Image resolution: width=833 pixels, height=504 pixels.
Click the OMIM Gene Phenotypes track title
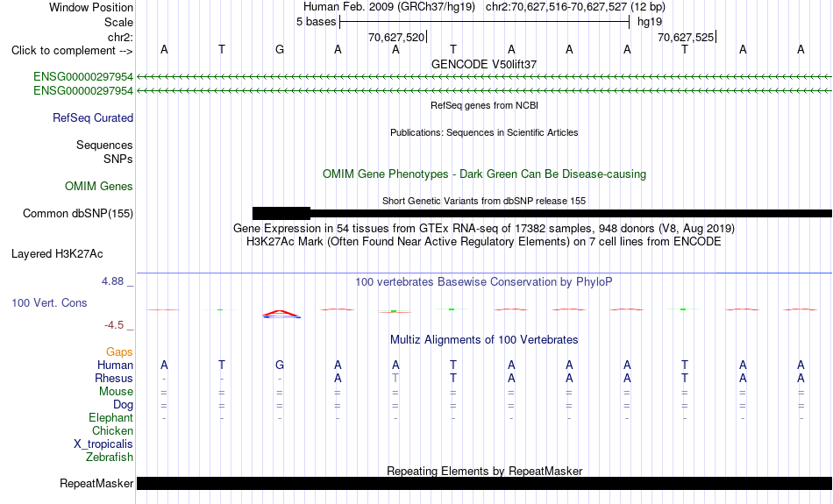(484, 174)
